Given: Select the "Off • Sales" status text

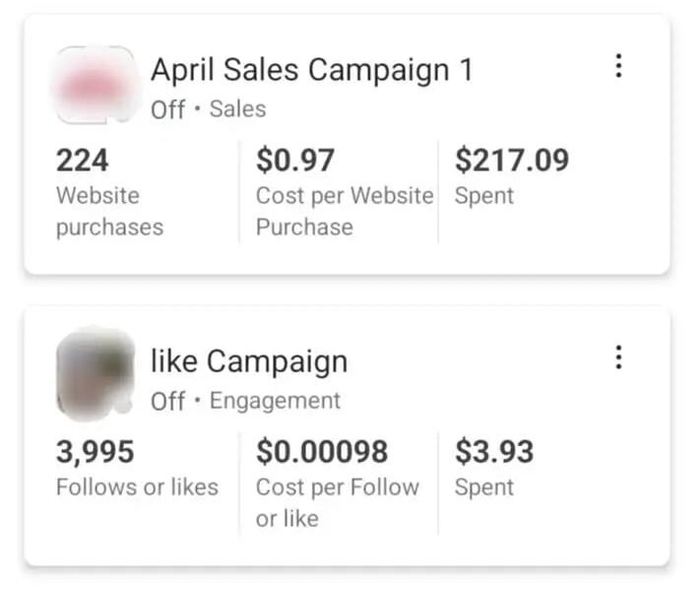Looking at the screenshot, I should coord(208,109).
